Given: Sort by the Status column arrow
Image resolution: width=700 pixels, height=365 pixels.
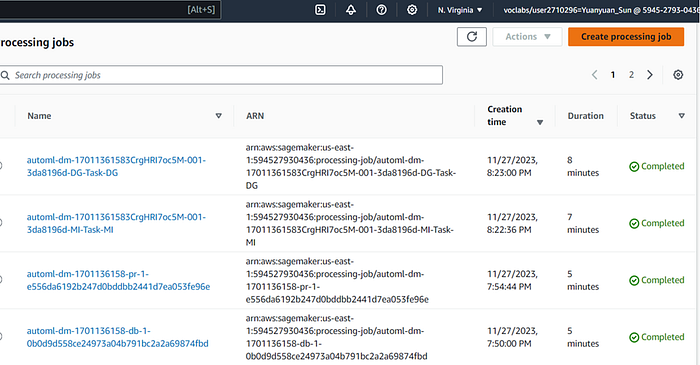Looking at the screenshot, I should [x=681, y=116].
